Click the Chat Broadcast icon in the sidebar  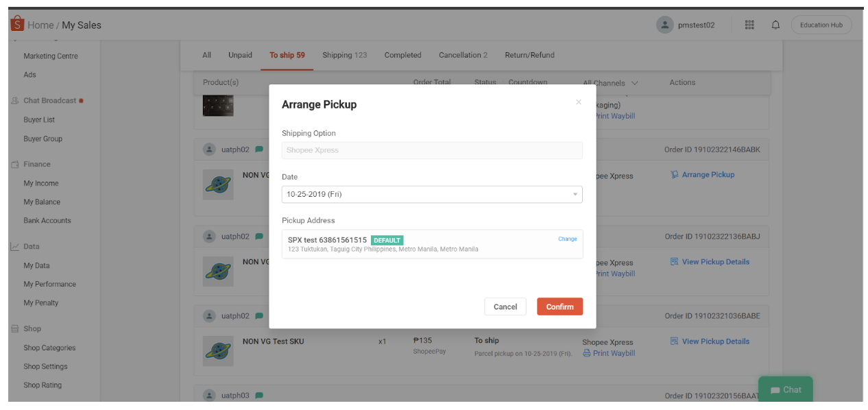tap(15, 99)
